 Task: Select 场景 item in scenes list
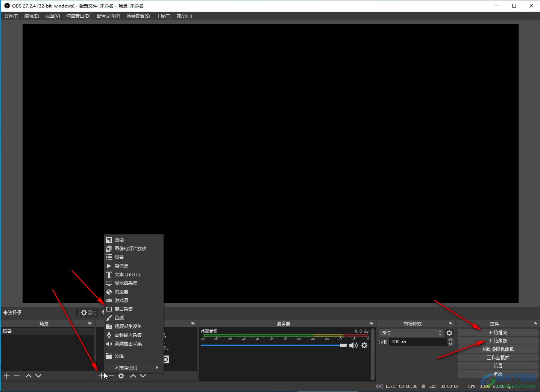click(x=47, y=331)
